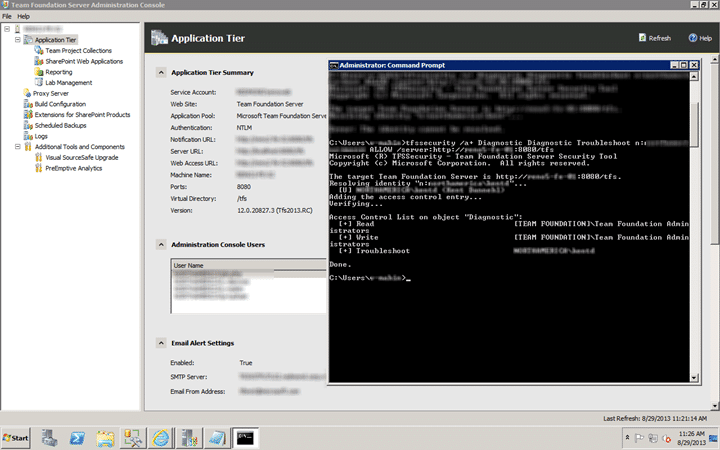Image resolution: width=720 pixels, height=450 pixels.
Task: Collapse the Administration Console Users section
Action: point(161,245)
